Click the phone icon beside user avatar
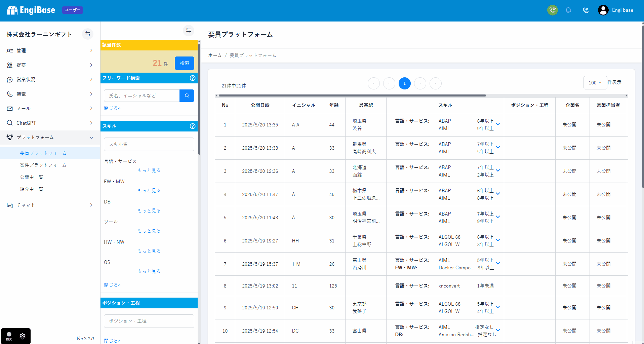644x344 pixels. click(586, 10)
